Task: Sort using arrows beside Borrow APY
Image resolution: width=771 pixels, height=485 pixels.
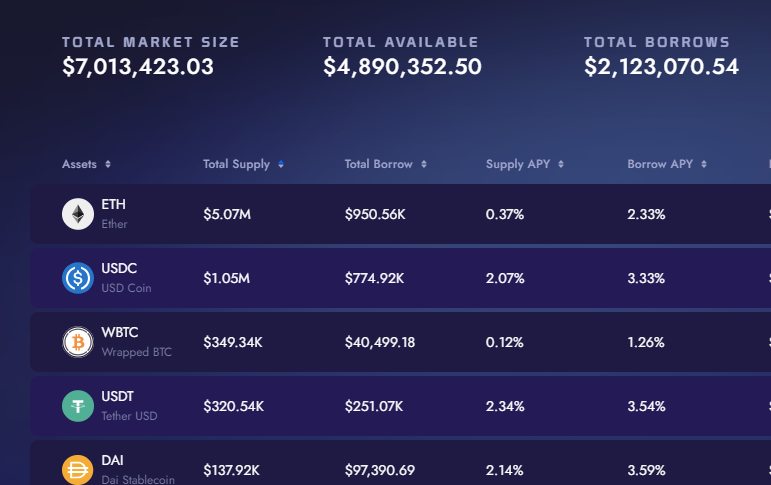Action: click(x=704, y=164)
